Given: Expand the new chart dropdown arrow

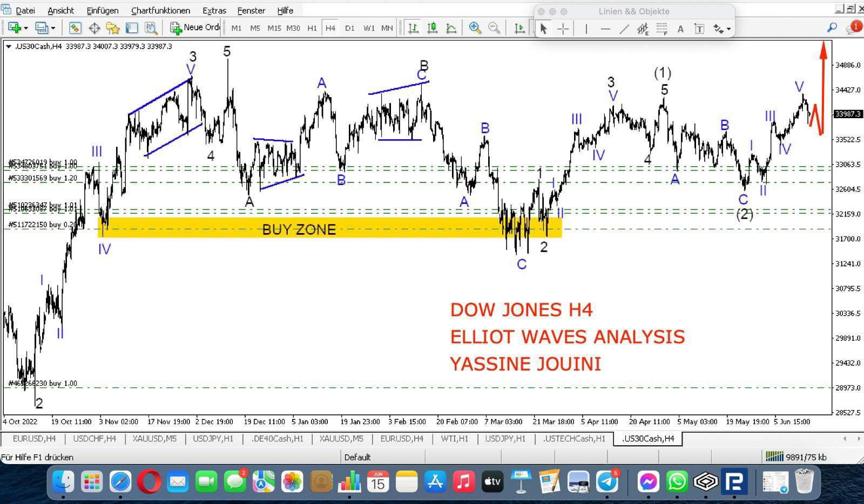Looking at the screenshot, I should 25,28.
